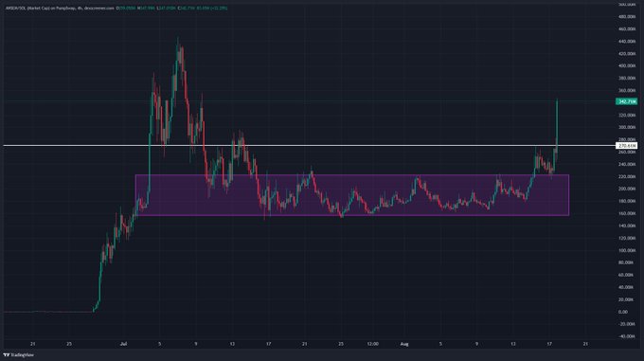Click the 12:00 label on time axis

pyautogui.click(x=372, y=344)
